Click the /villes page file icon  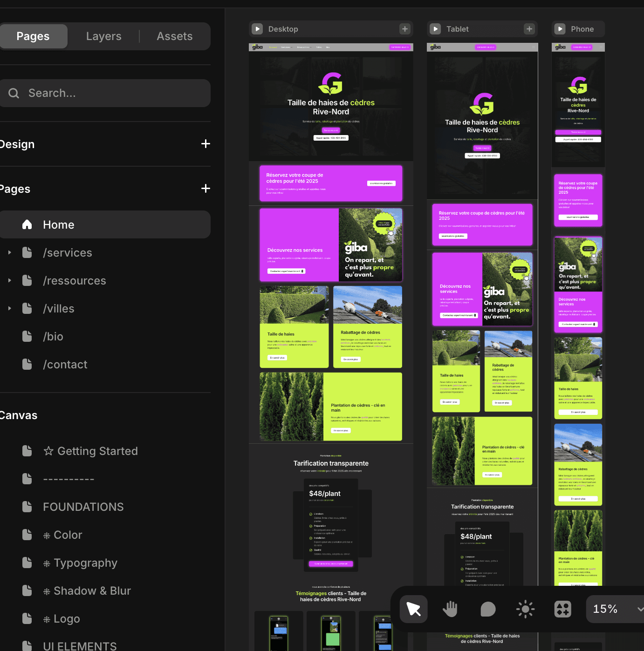(x=27, y=308)
